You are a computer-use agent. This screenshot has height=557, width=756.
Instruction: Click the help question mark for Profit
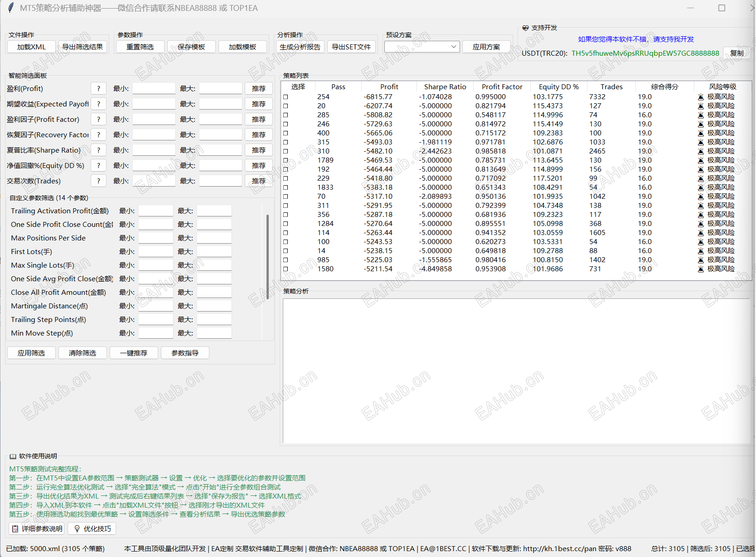point(98,89)
